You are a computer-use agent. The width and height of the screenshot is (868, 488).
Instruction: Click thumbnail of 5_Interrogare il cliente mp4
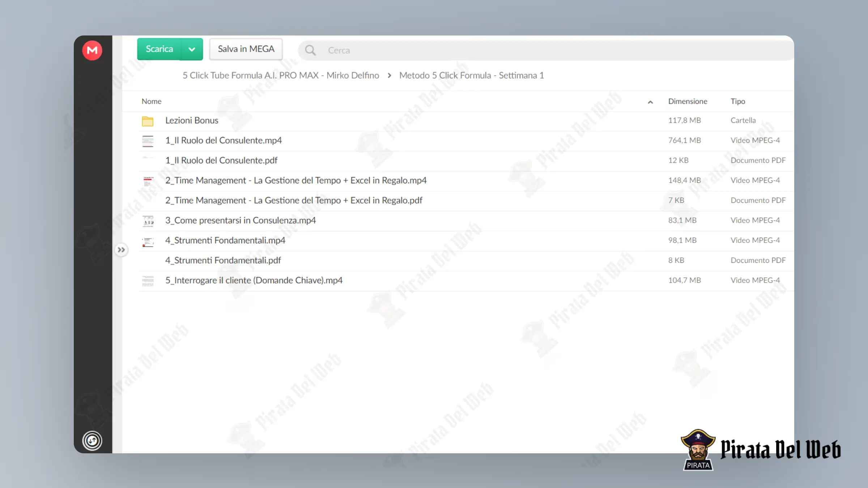click(x=148, y=281)
